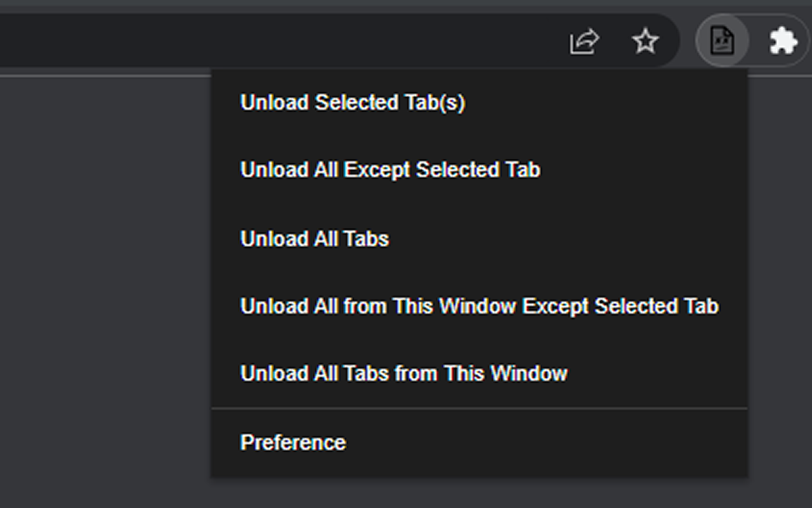Click the empty page area left of the menu
The image size is (812, 508).
pyautogui.click(x=101, y=286)
